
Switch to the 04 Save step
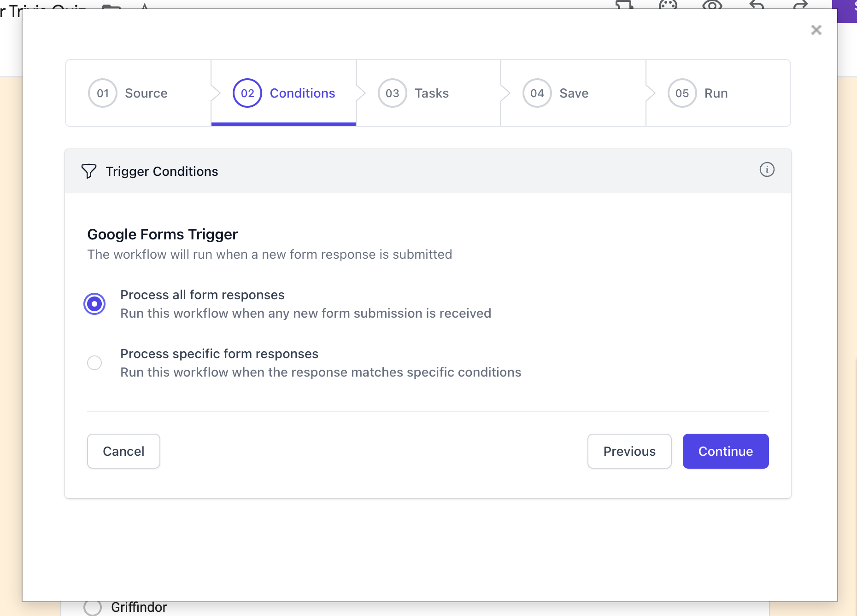coord(573,93)
